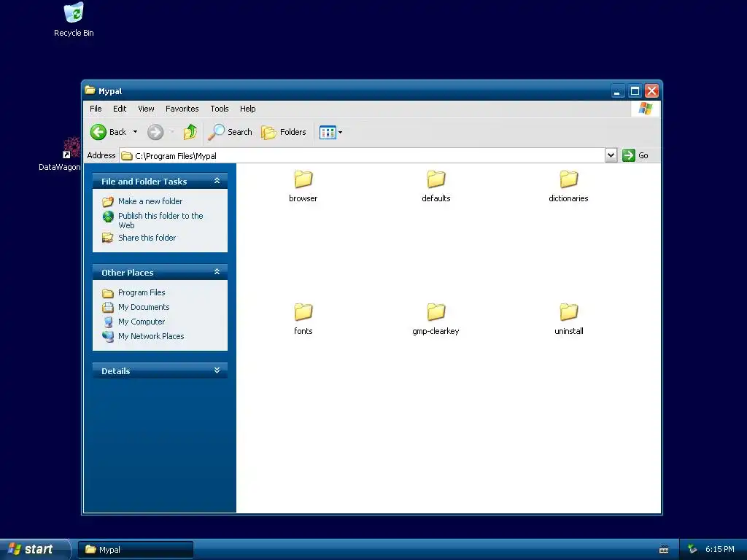Open the File menu

click(x=96, y=109)
